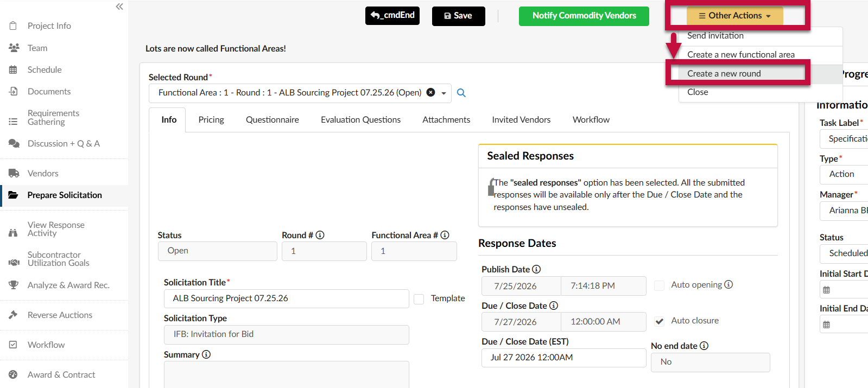
Task: Click the Discussion + Q & A chat icon
Action: (x=14, y=143)
